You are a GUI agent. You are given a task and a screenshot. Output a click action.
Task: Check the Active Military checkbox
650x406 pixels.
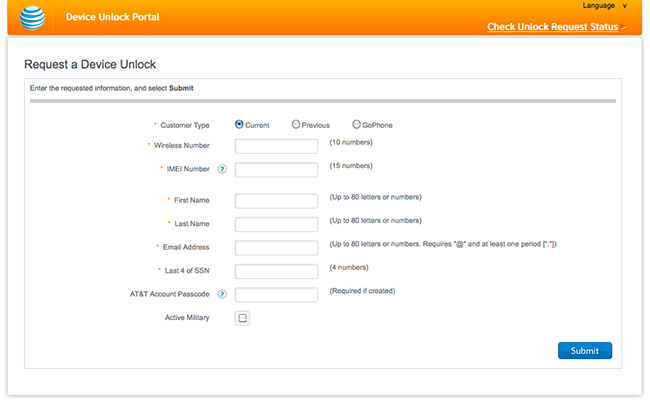click(243, 318)
